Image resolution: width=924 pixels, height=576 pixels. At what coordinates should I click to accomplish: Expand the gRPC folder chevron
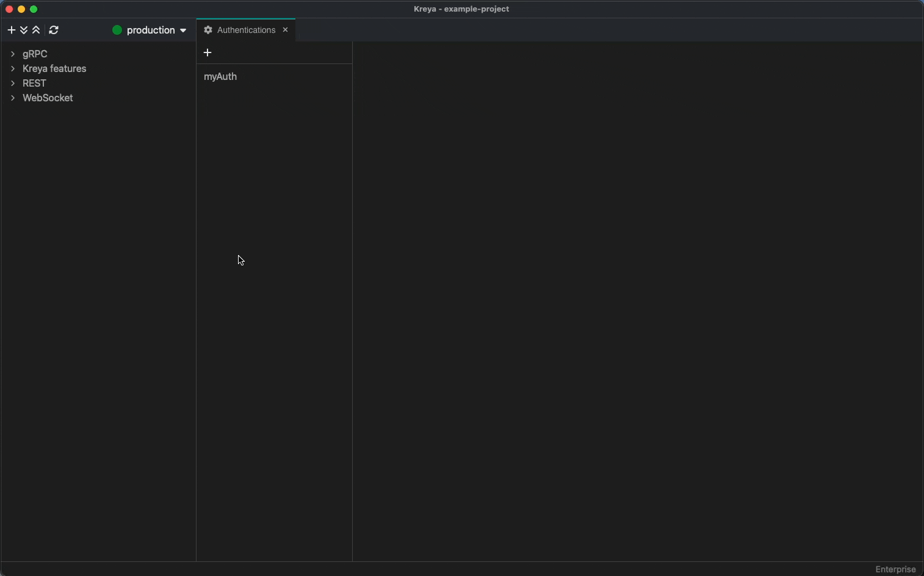coord(13,54)
